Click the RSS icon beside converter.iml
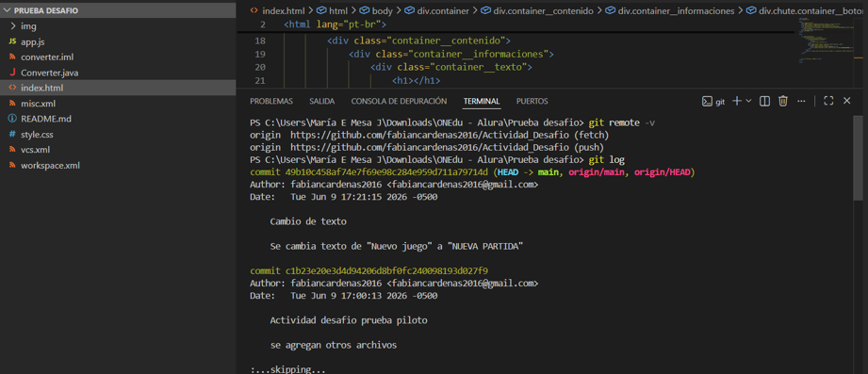The height and width of the screenshot is (374, 868). pyautogui.click(x=12, y=57)
